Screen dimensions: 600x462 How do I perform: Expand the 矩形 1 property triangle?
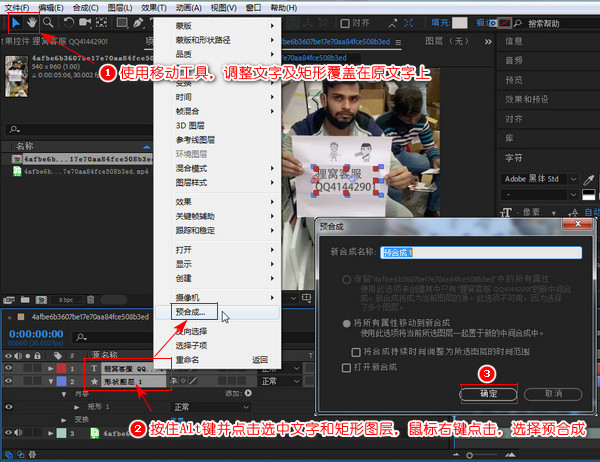point(77,407)
